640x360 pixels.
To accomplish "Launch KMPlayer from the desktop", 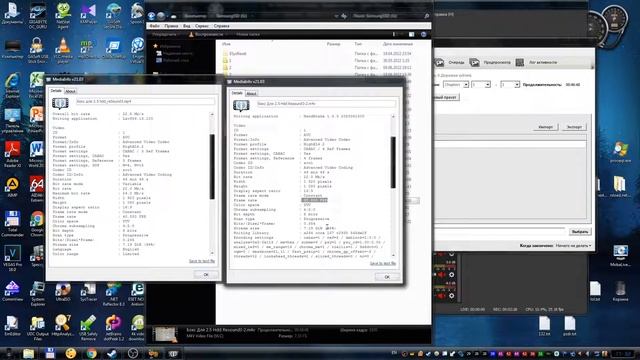I will point(88,13).
